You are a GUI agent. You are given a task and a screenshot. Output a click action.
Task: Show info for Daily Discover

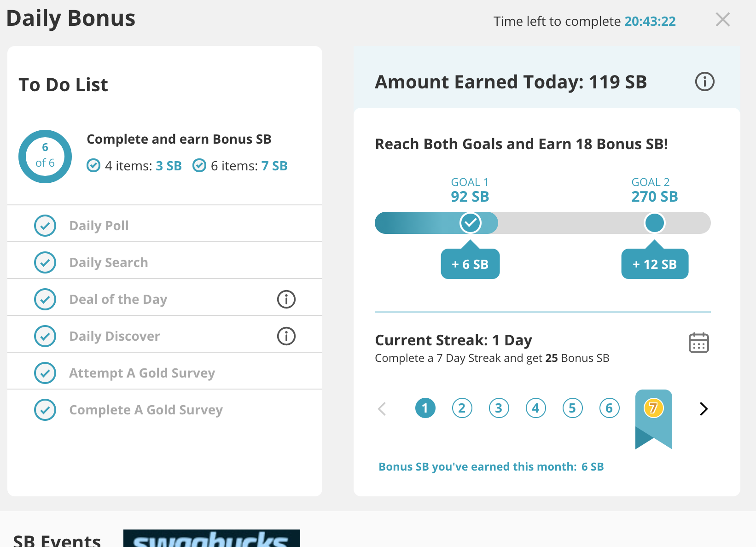[286, 336]
